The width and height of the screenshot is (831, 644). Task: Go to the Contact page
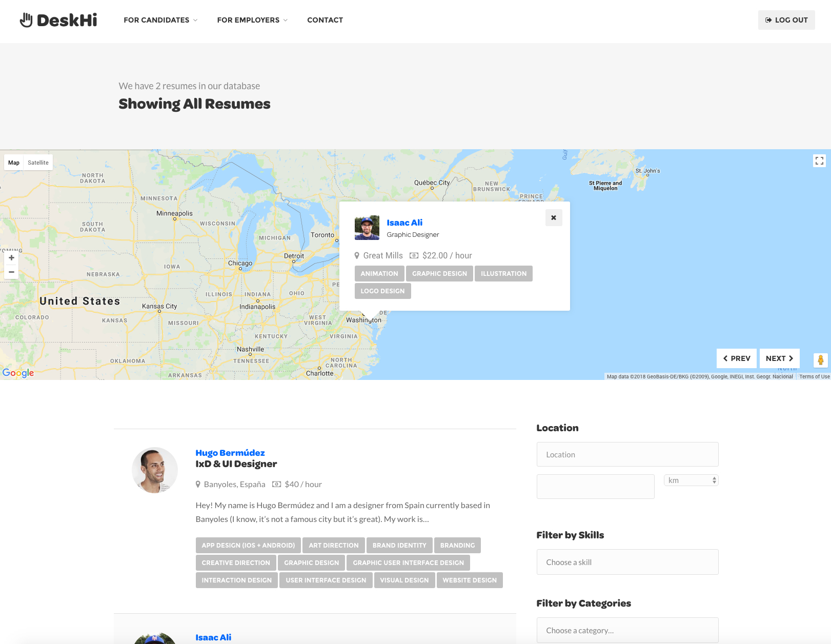point(325,20)
